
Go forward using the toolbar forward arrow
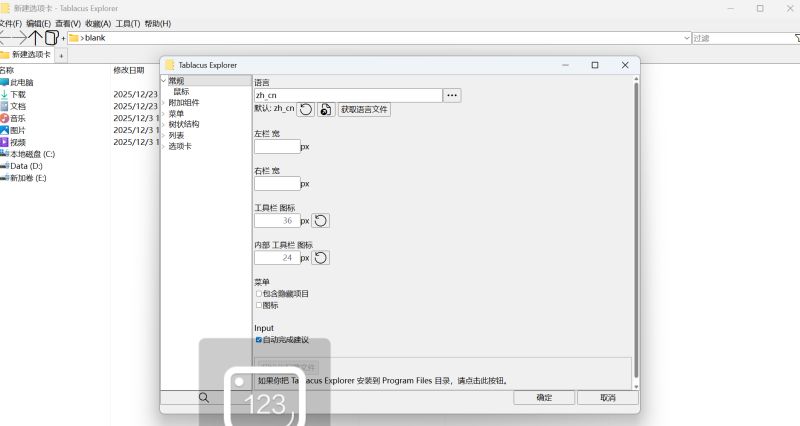pyautogui.click(x=19, y=37)
